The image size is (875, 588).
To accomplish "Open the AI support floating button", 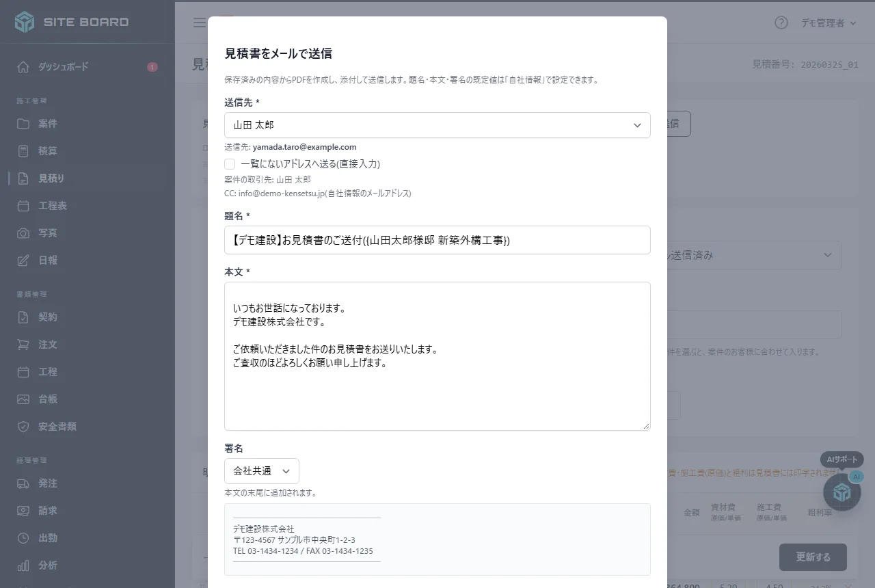I will [842, 492].
